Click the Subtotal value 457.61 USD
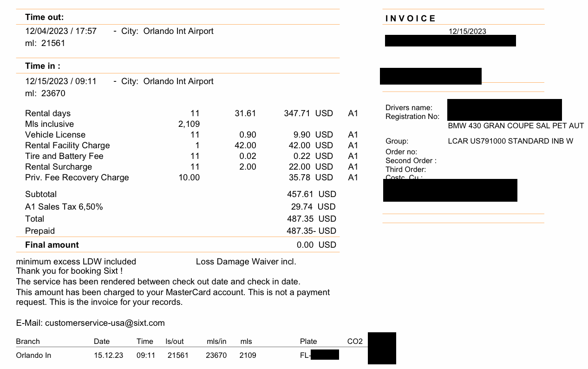This screenshot has width=588, height=369. (311, 194)
